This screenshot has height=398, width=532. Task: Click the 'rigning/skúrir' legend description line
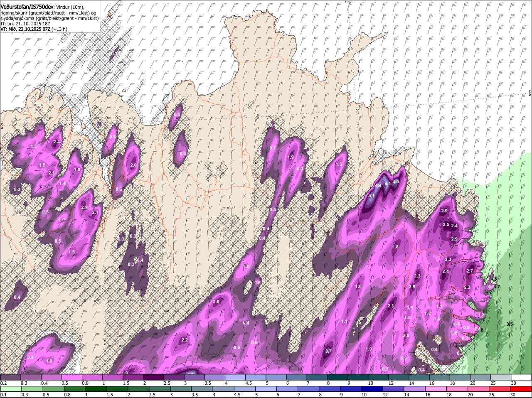click(48, 13)
